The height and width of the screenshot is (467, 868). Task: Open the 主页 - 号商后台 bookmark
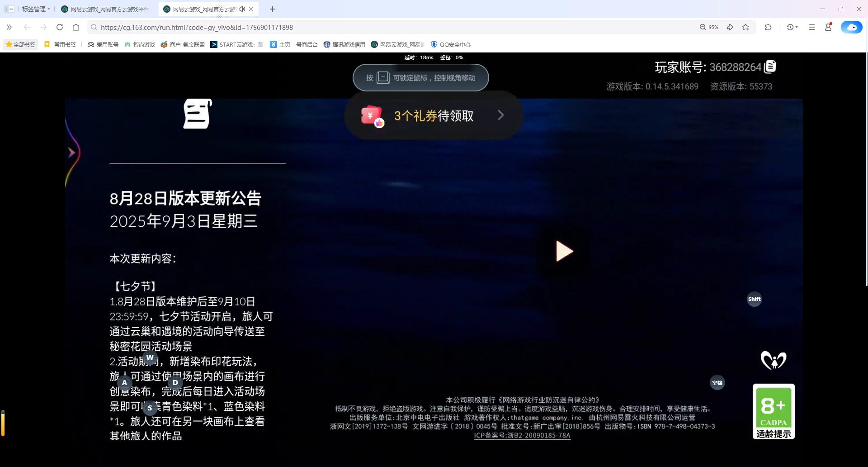pyautogui.click(x=294, y=44)
